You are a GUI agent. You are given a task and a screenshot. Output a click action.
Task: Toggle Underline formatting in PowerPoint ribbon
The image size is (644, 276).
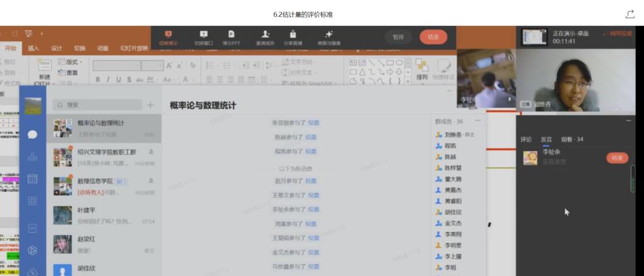[118, 80]
